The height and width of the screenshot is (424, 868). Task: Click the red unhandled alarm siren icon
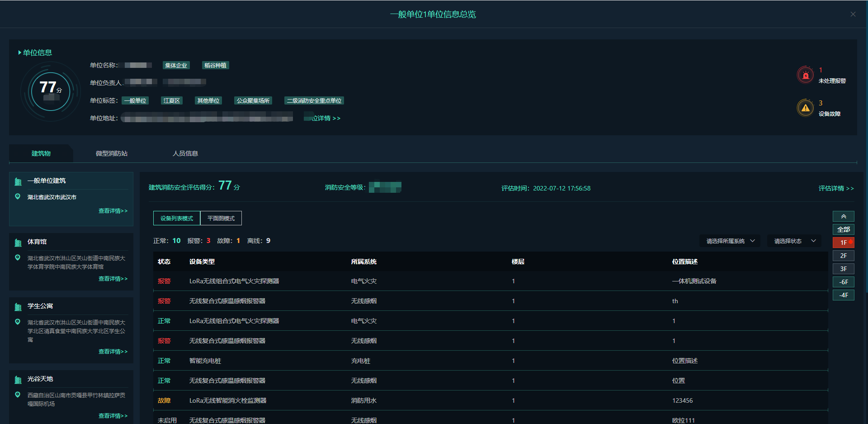pos(805,75)
